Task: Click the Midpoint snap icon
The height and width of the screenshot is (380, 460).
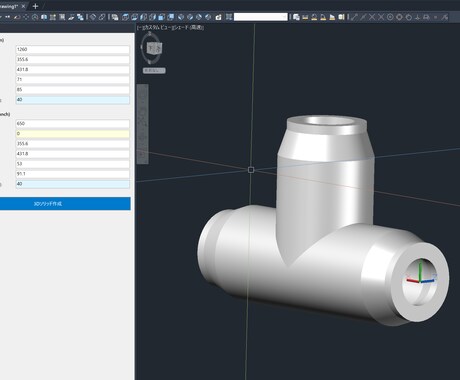Action: click(x=363, y=17)
